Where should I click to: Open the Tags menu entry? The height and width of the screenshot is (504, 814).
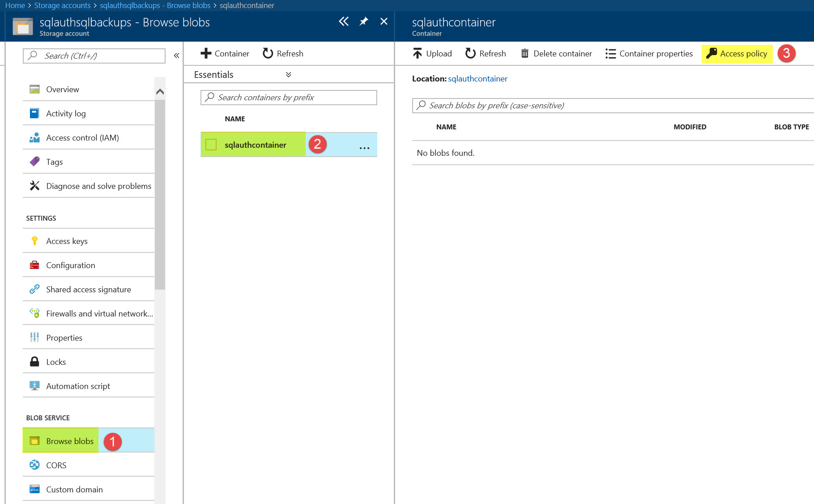point(89,162)
